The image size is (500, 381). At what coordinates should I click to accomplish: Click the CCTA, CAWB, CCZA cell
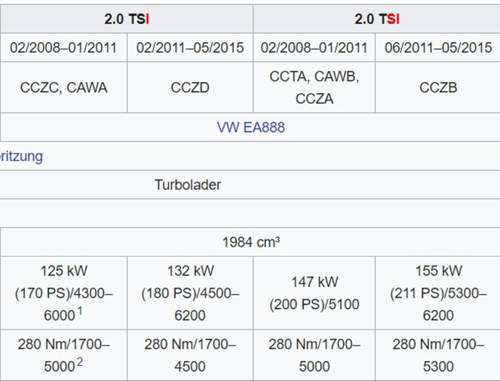point(314,87)
